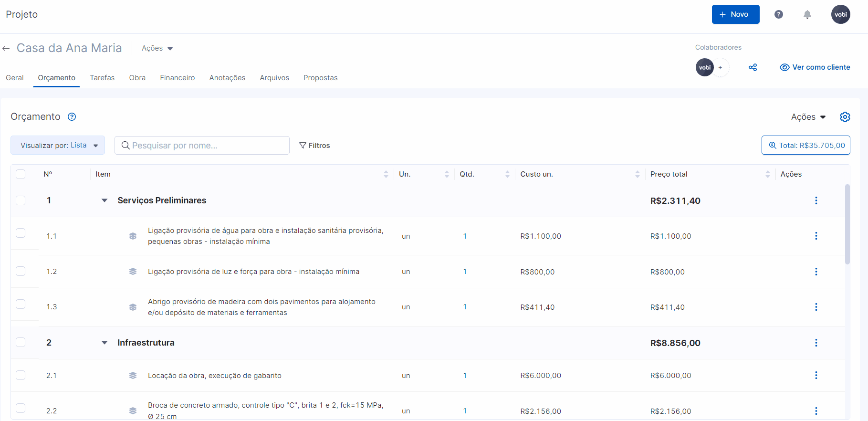
Task: Click Ver como cliente link
Action: coord(815,67)
